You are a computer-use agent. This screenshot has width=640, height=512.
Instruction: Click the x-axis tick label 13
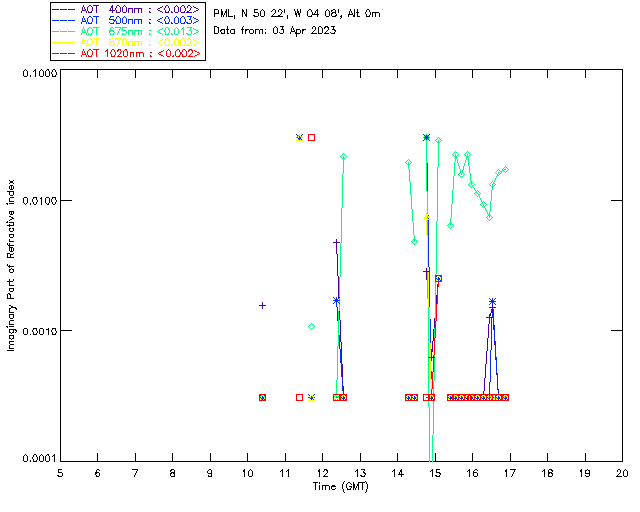360,473
